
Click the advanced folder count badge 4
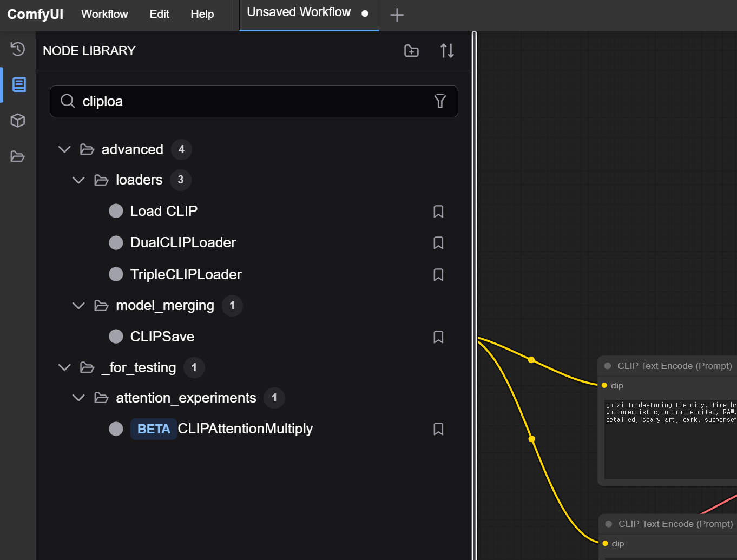181,149
